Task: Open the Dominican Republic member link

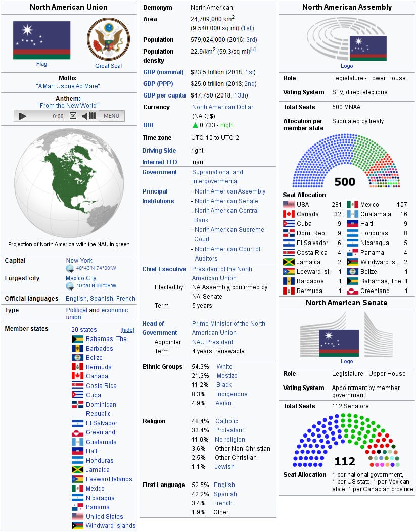Action: click(x=101, y=409)
